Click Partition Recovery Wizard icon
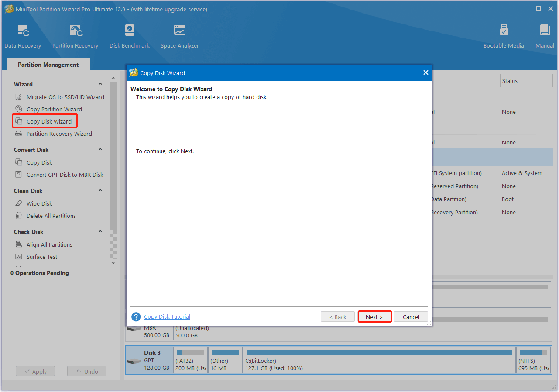The height and width of the screenshot is (392, 559). click(18, 134)
